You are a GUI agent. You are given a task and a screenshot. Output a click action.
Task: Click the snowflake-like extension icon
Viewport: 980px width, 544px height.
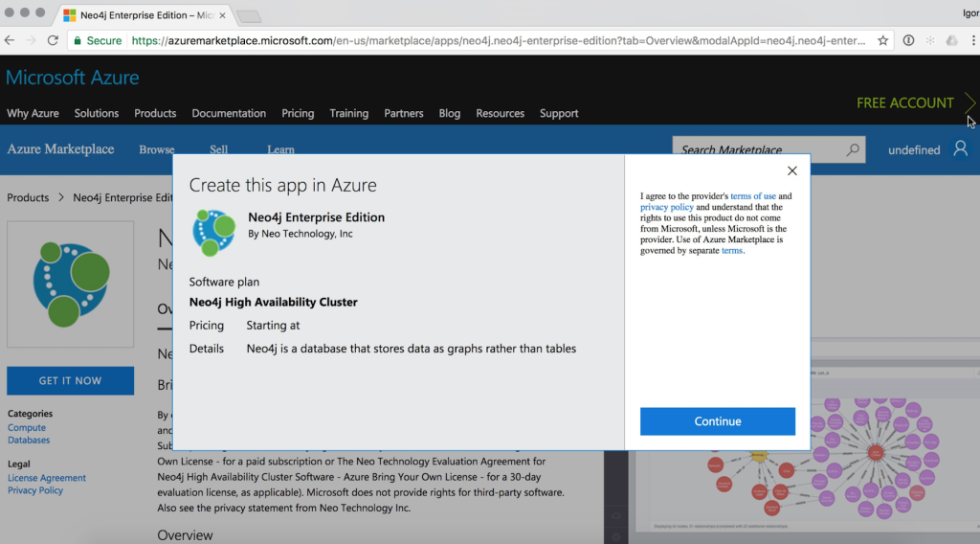tap(930, 40)
